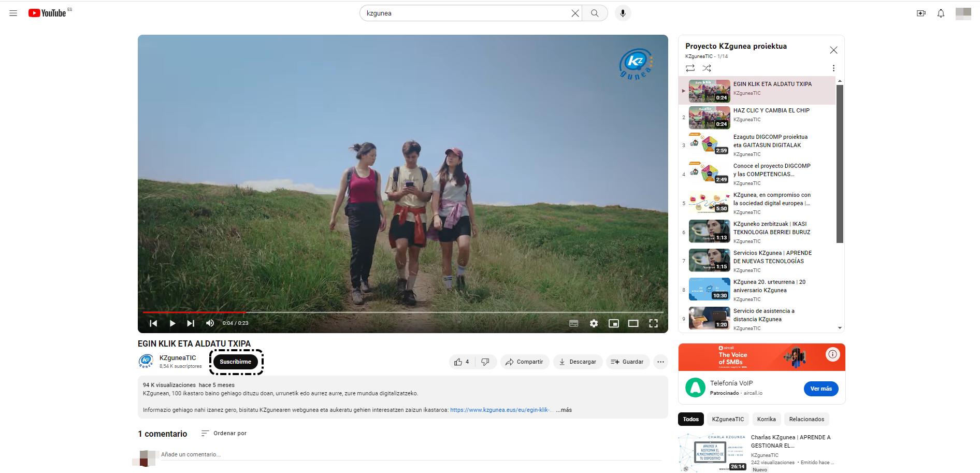The width and height of the screenshot is (980, 473).
Task: Open the account avatar menu
Action: pyautogui.click(x=963, y=13)
